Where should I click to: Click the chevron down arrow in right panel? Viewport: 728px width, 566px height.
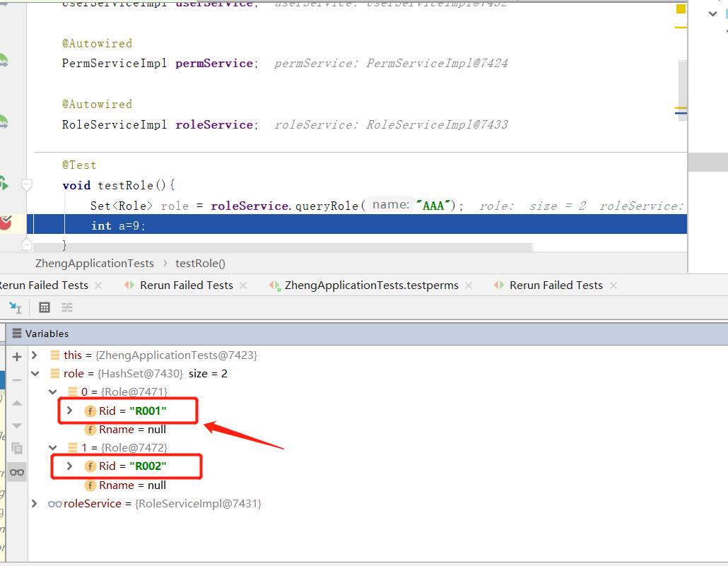pos(712,14)
